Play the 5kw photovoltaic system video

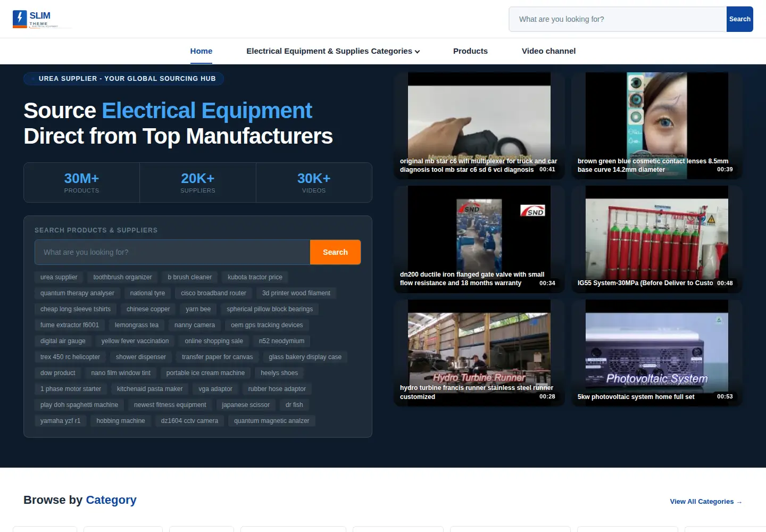pos(657,353)
